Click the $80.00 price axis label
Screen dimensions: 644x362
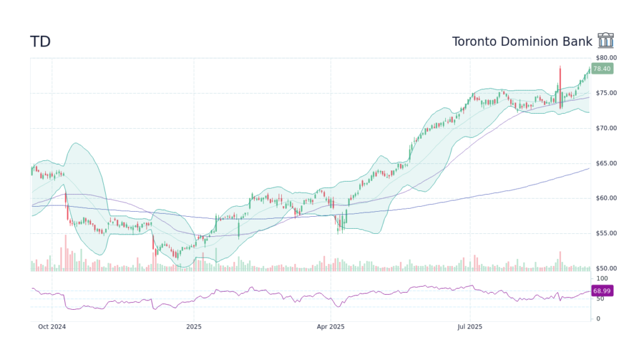[606, 58]
